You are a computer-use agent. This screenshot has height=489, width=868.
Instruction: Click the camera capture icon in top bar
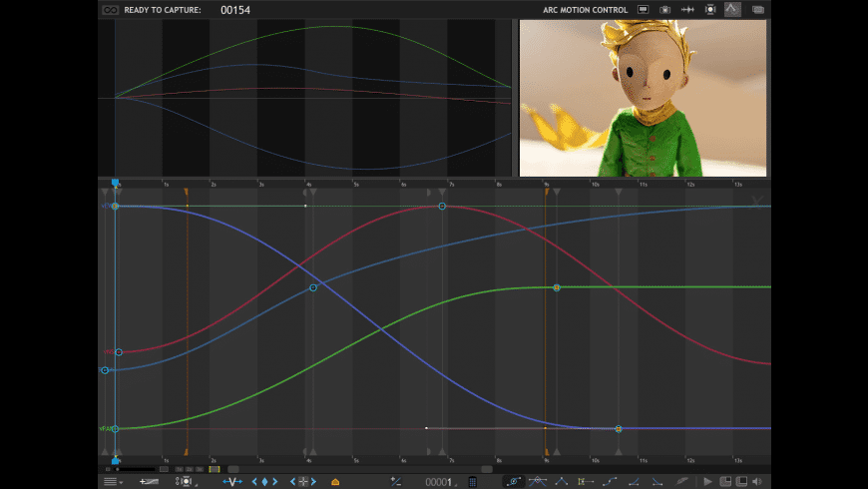665,10
